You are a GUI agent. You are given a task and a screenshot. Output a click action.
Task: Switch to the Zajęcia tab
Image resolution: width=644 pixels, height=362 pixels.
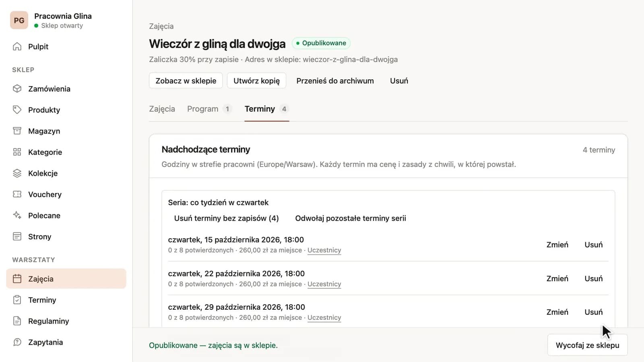click(162, 109)
